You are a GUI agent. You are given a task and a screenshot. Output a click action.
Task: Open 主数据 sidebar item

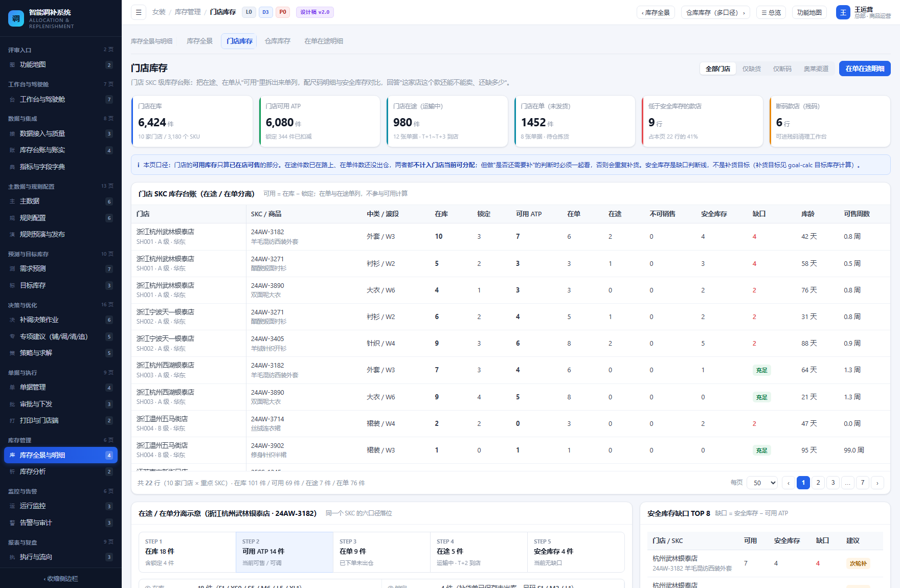[61, 201]
